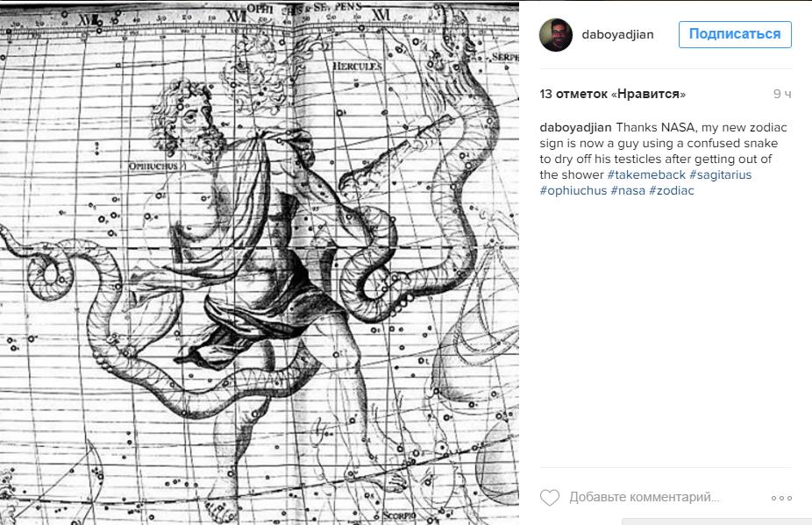Viewport: 812px width, 525px height.
Task: Click the Подписаться follow button
Action: tap(735, 34)
